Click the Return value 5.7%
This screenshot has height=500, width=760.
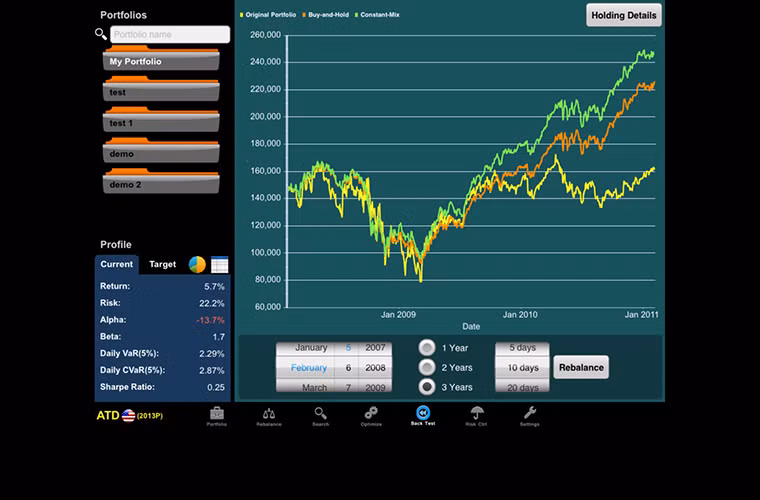[214, 287]
